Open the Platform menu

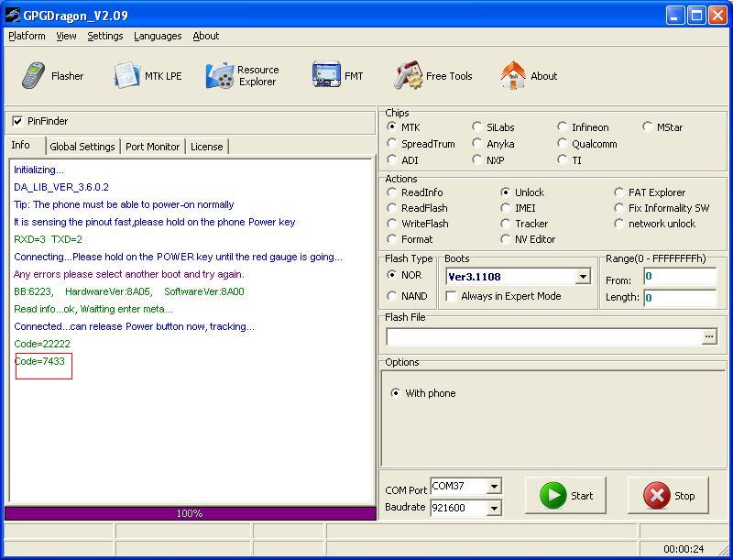[27, 36]
